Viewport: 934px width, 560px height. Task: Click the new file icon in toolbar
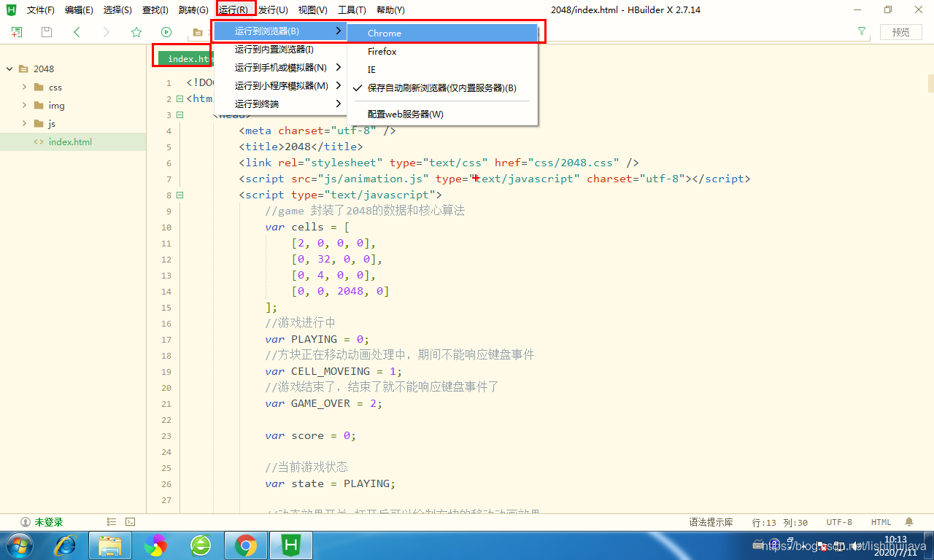16,32
